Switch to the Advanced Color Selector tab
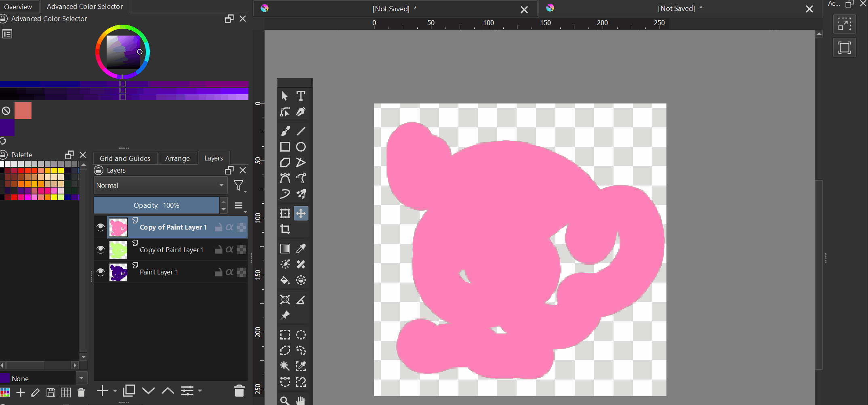 click(85, 6)
